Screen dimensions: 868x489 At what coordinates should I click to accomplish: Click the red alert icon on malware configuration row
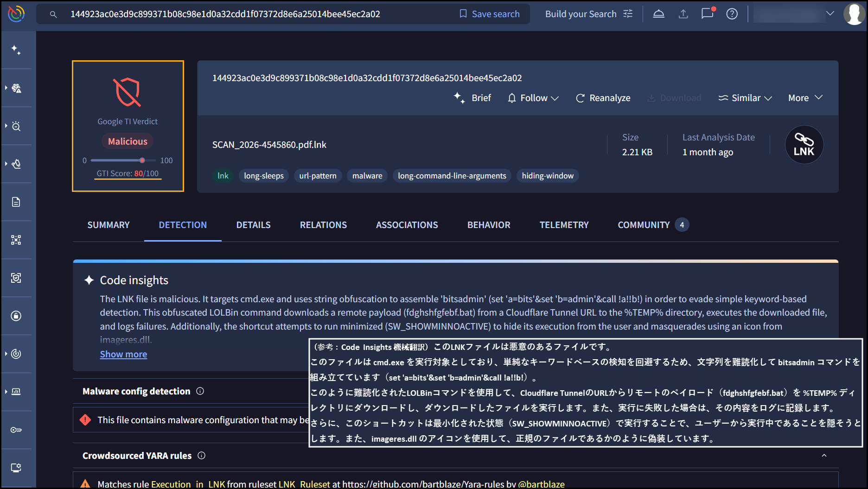coord(85,420)
